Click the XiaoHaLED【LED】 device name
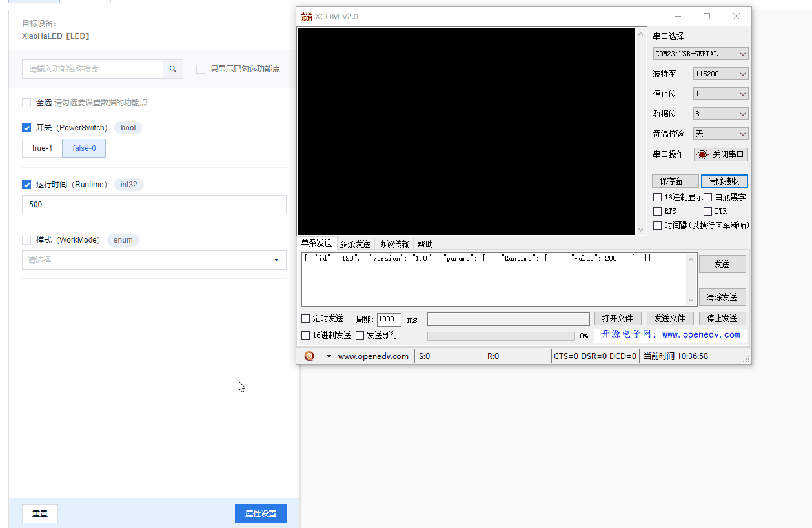Image resolution: width=812 pixels, height=528 pixels. point(56,36)
